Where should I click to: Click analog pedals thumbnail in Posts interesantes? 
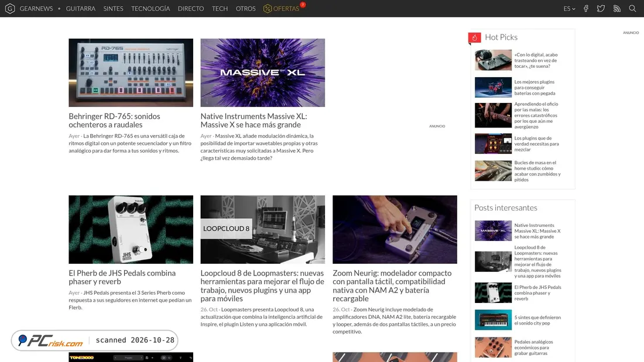click(494, 347)
